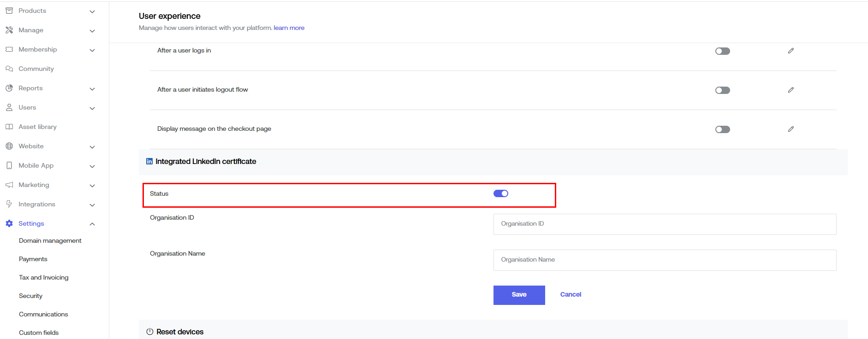This screenshot has width=868, height=339.
Task: Open Domain management settings page
Action: tap(50, 240)
